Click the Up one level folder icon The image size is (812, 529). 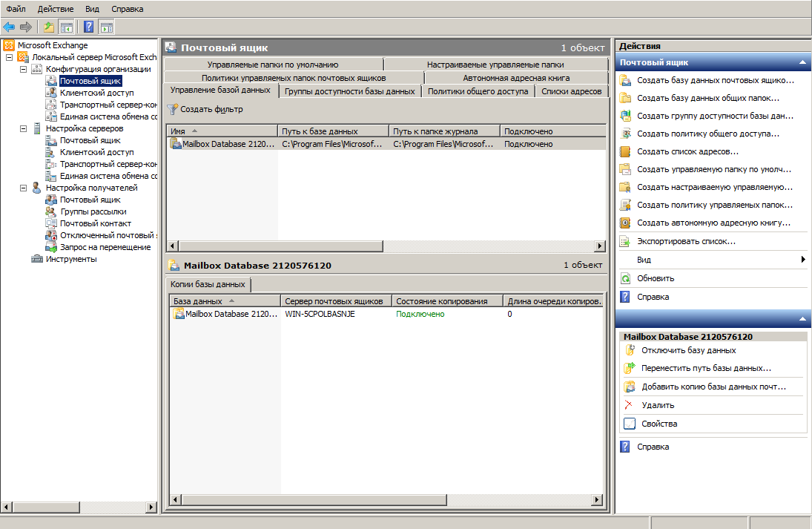(49, 27)
